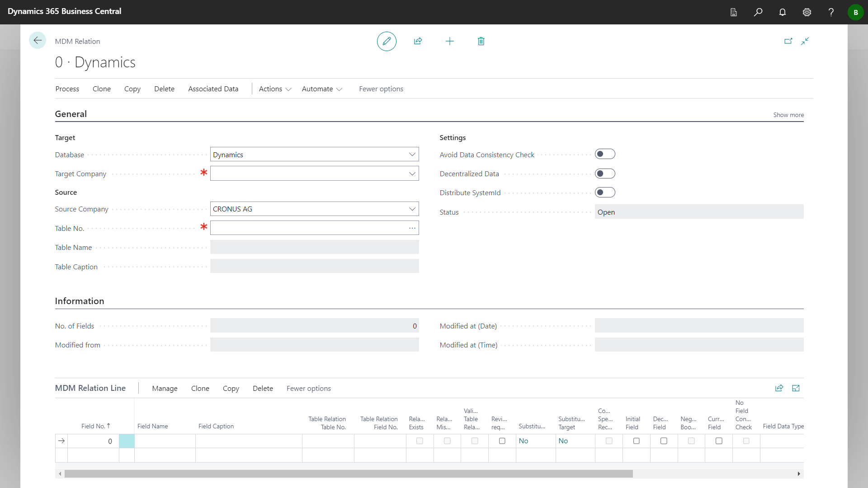
Task: Click the collapse page arrows icon
Action: tap(805, 41)
